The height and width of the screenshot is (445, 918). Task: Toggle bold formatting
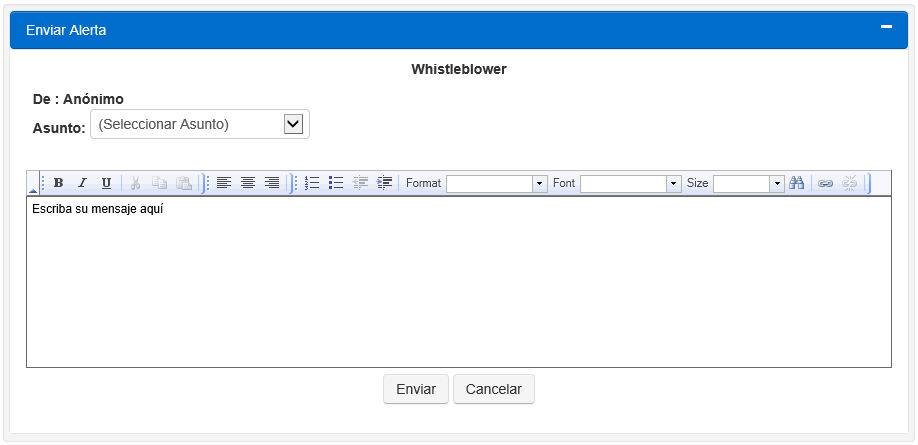point(58,183)
